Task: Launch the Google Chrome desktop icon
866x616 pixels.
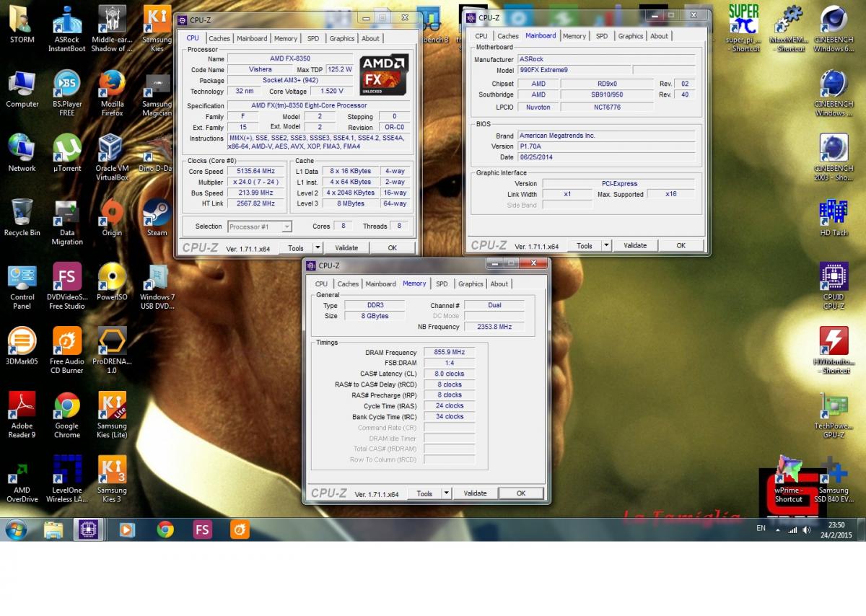Action: coord(67,415)
